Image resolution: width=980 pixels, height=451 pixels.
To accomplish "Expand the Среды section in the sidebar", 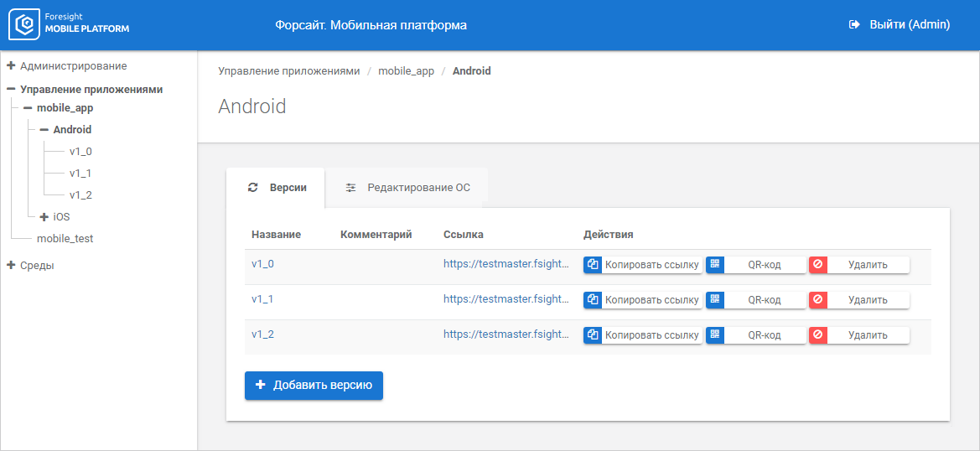I will click(11, 265).
